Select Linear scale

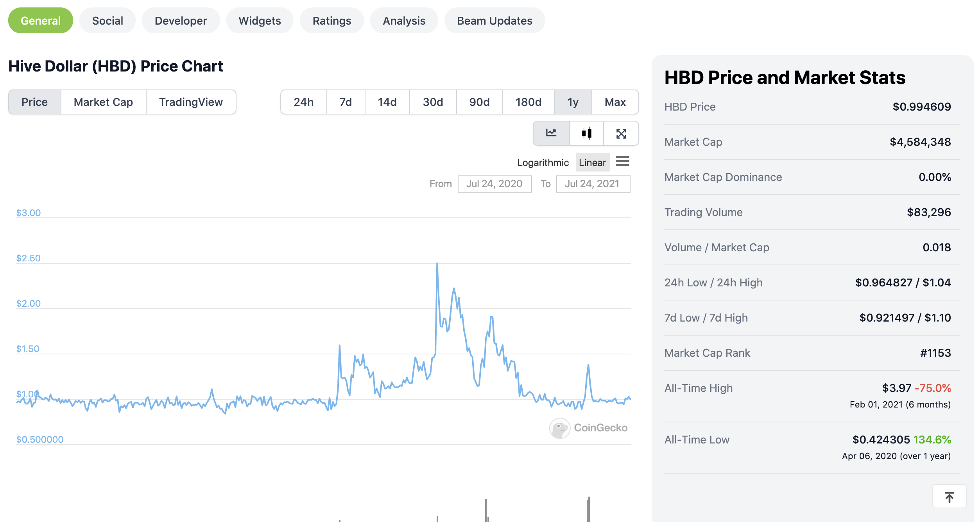click(x=592, y=163)
